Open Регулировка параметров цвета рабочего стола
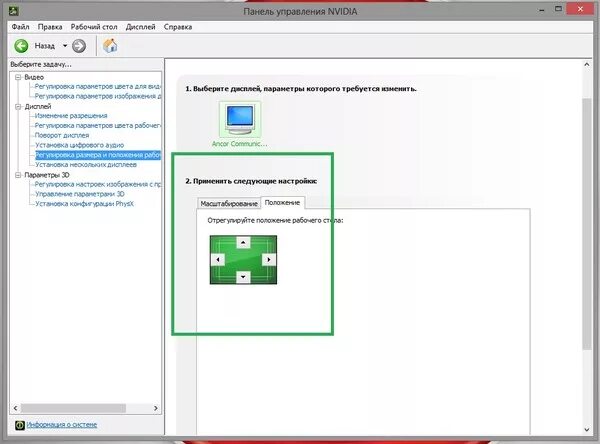The height and width of the screenshot is (444, 600). [98, 126]
